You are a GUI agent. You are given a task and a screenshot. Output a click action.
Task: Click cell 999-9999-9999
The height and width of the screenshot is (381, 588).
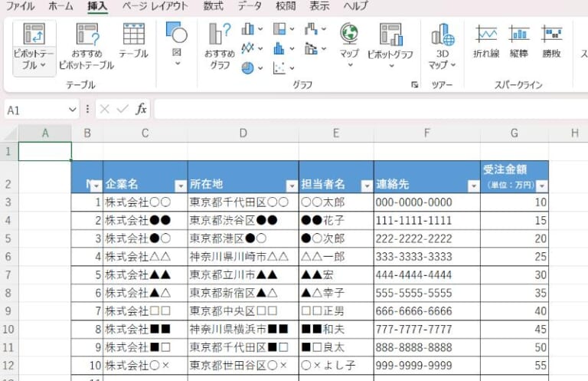[x=427, y=365]
